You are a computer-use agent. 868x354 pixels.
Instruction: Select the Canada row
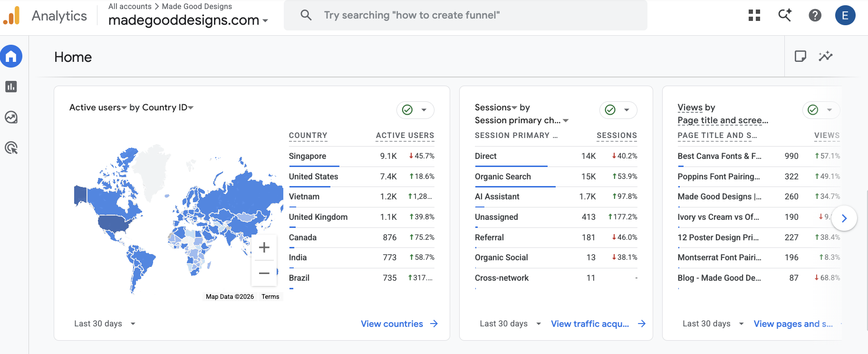point(362,237)
